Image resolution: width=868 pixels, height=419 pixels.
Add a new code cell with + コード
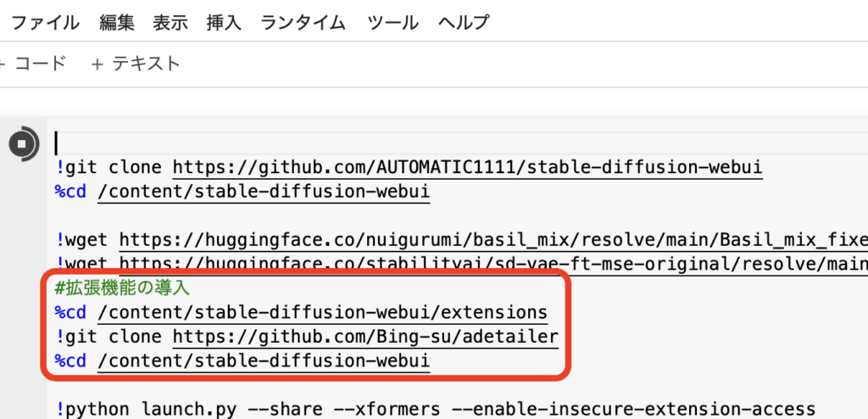point(34,64)
